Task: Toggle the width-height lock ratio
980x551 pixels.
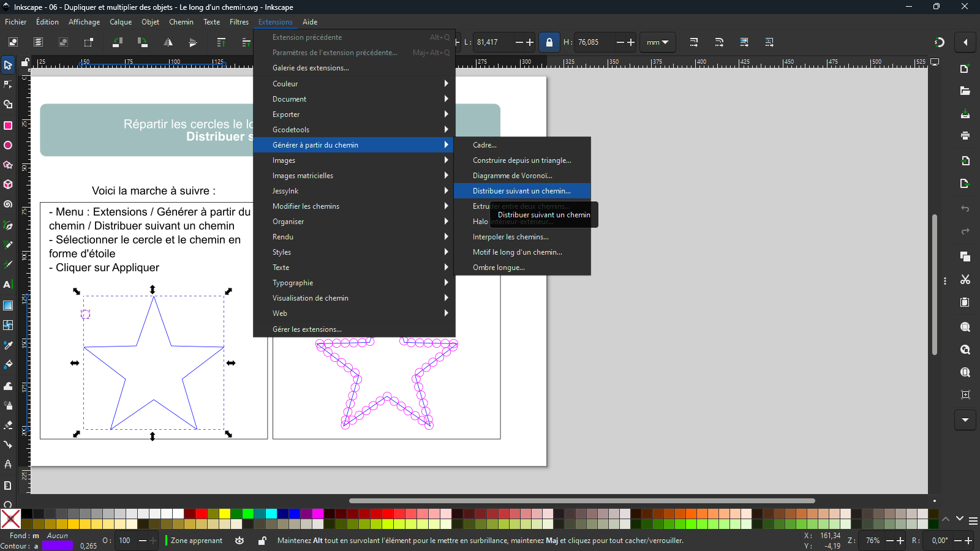Action: coord(549,42)
